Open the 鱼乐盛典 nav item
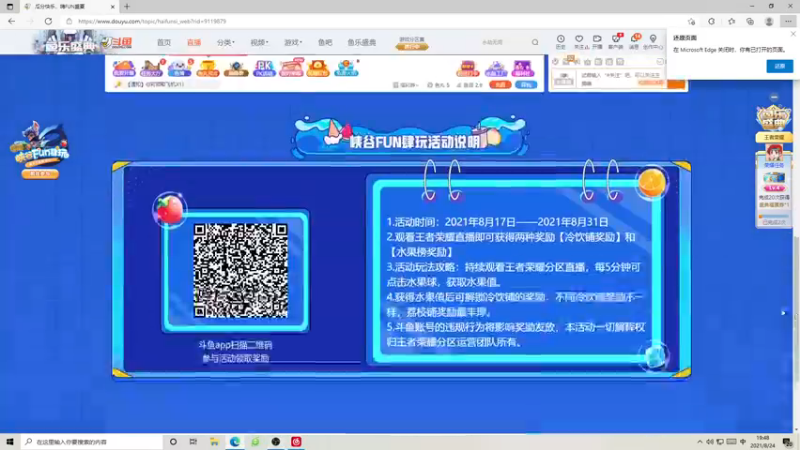Viewport: 800px width, 450px height. (x=362, y=42)
